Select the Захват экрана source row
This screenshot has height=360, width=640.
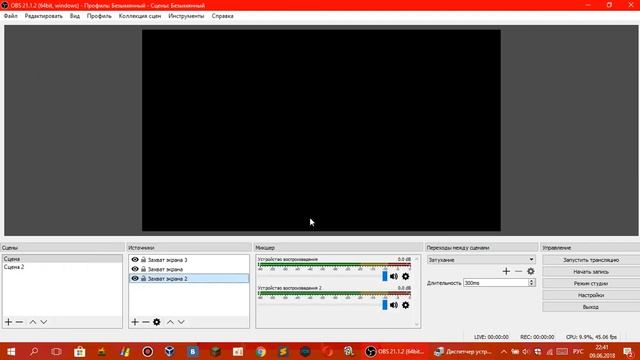(x=189, y=269)
